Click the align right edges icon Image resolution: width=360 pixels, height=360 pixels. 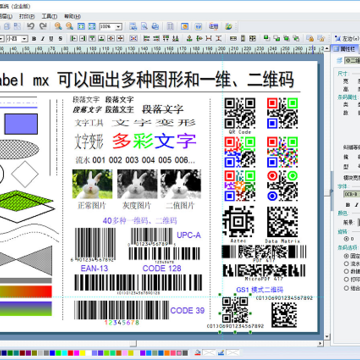click(x=83, y=39)
